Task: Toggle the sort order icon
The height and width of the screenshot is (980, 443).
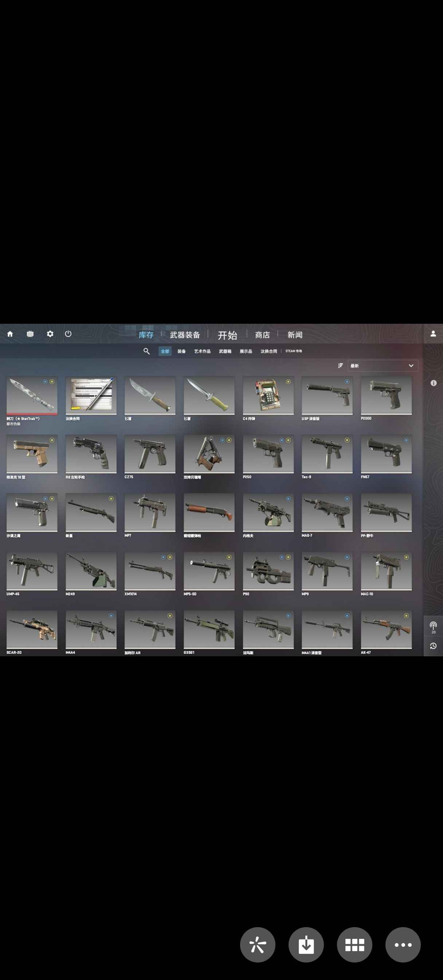Action: [340, 366]
